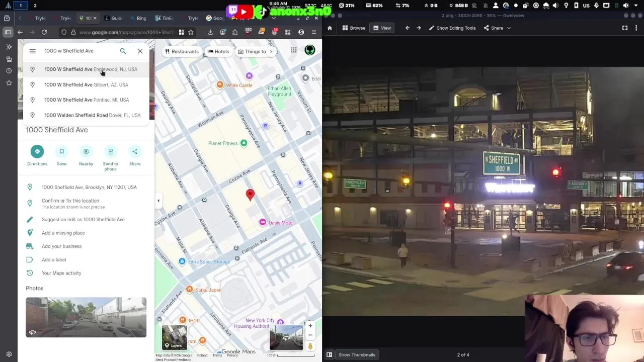Click the search magnifier in Maps box
The height and width of the screenshot is (362, 644).
(x=123, y=51)
